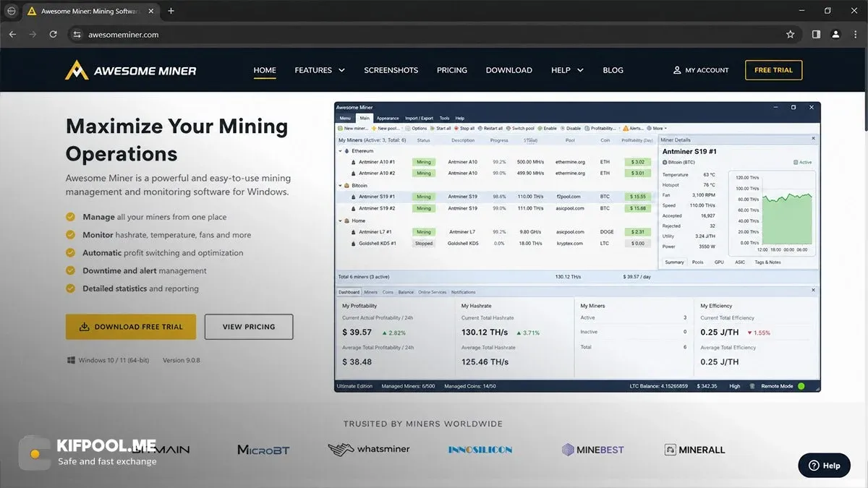This screenshot has height=488, width=868.
Task: Click the whatsminer partner logo
Action: (369, 450)
